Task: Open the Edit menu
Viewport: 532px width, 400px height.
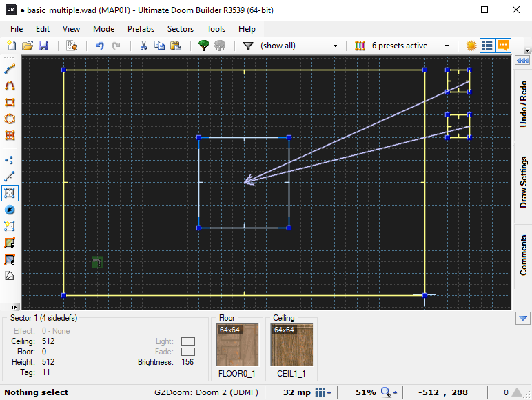Action: 43,29
